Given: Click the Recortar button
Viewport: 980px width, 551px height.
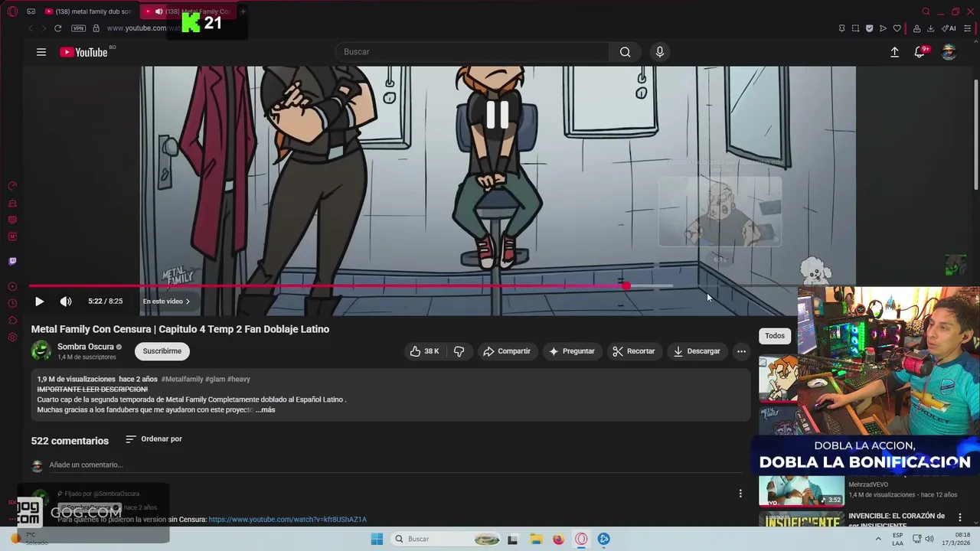Looking at the screenshot, I should (633, 351).
